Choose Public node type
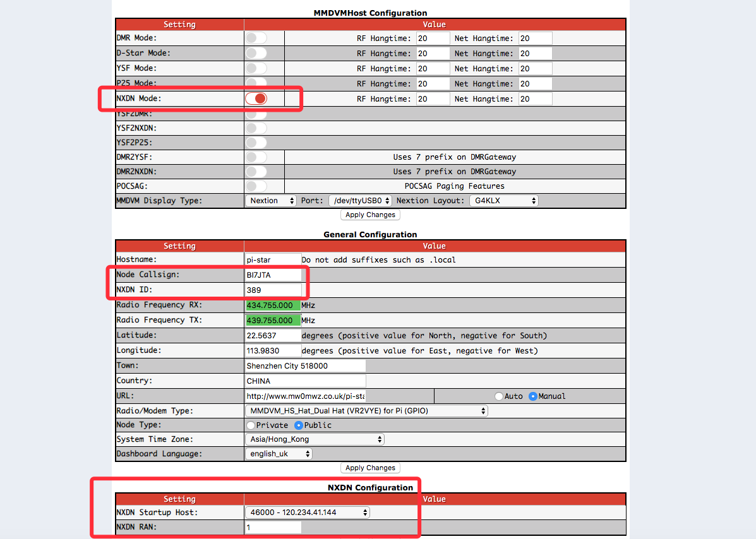This screenshot has height=539, width=756. point(299,425)
